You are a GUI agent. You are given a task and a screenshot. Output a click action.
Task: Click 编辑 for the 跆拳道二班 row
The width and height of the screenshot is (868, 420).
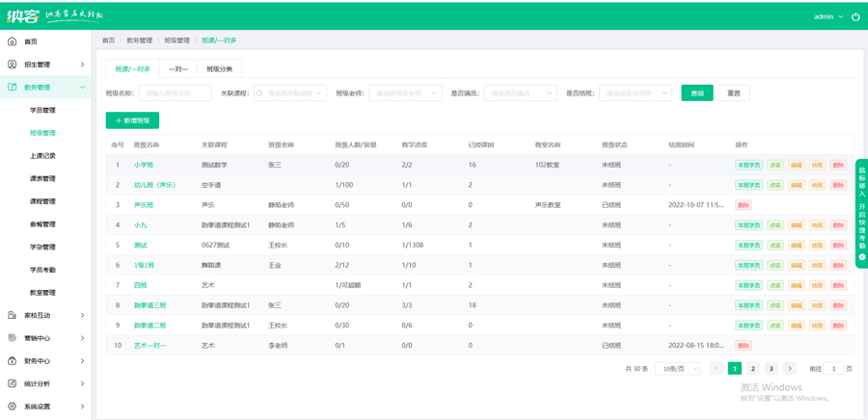click(796, 326)
